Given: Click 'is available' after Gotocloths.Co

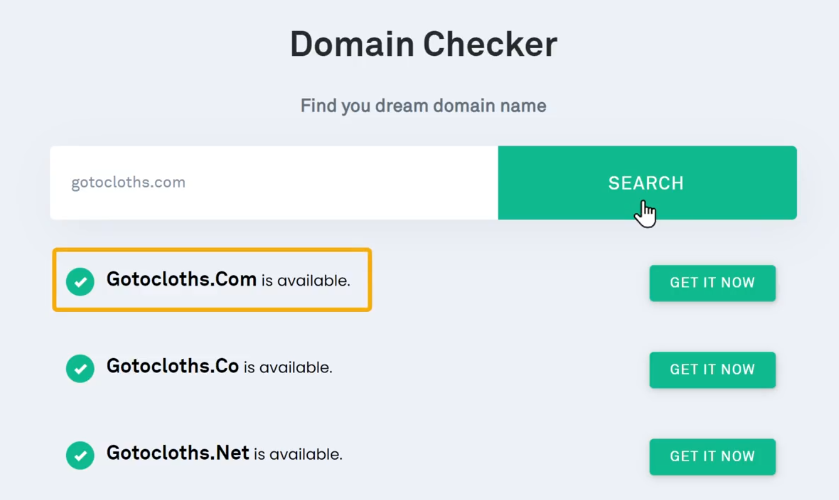Looking at the screenshot, I should [x=288, y=367].
